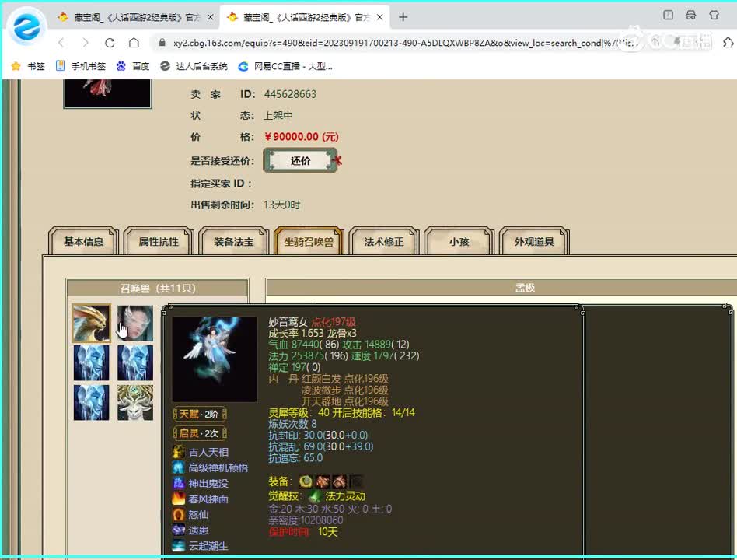
Task: Open the browser skin shirt icon
Action: (x=714, y=15)
